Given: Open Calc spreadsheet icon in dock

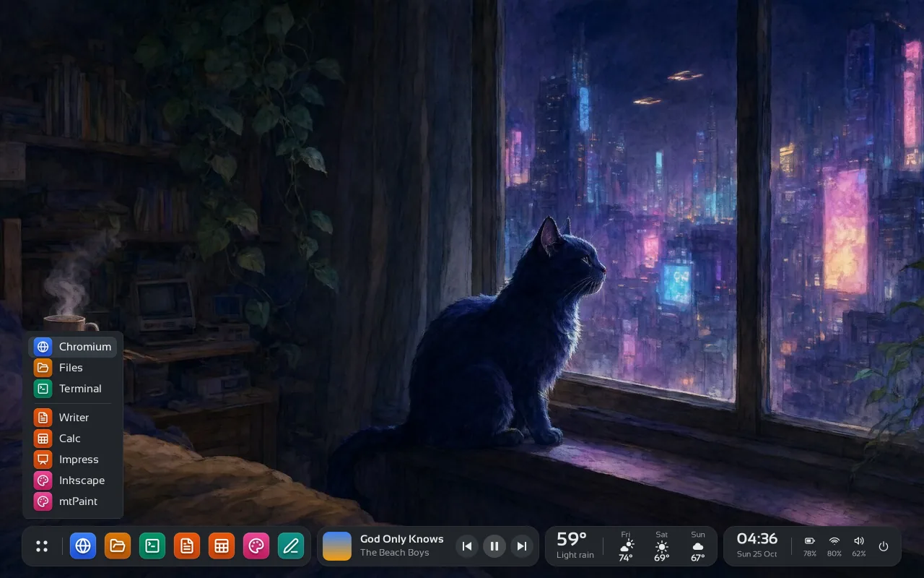Looking at the screenshot, I should 222,546.
